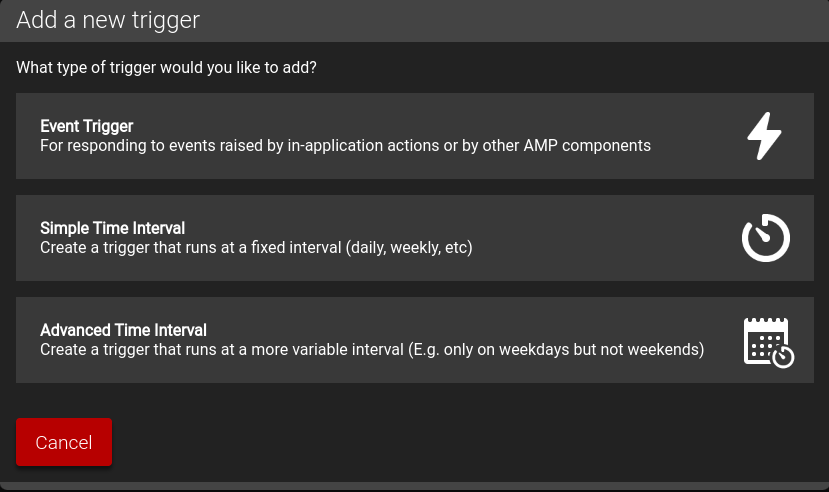Click the stopwatch Simple Time Interval icon
829x492 pixels.
766,238
